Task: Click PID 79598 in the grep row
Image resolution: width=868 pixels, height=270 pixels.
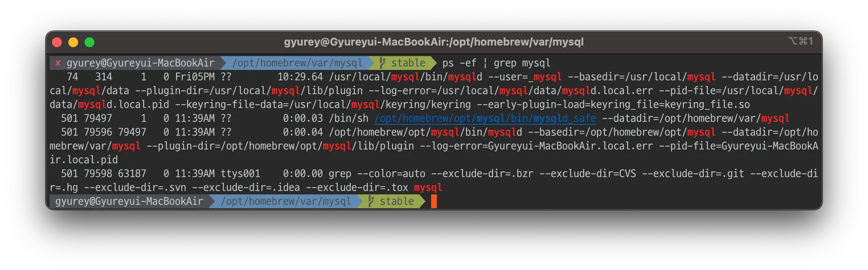Action: tap(98, 174)
